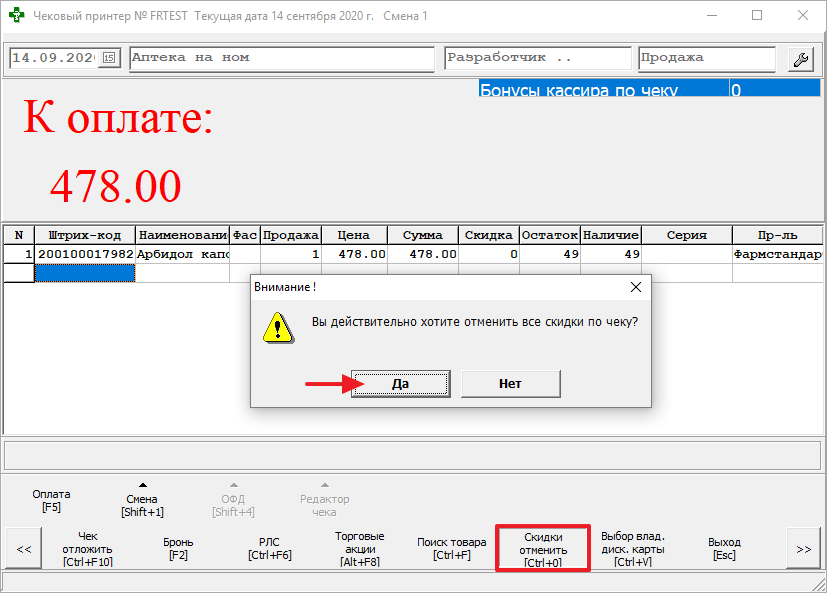Choose Выбор влад. диск. карты
Screen dimensions: 827x593
pos(633,549)
